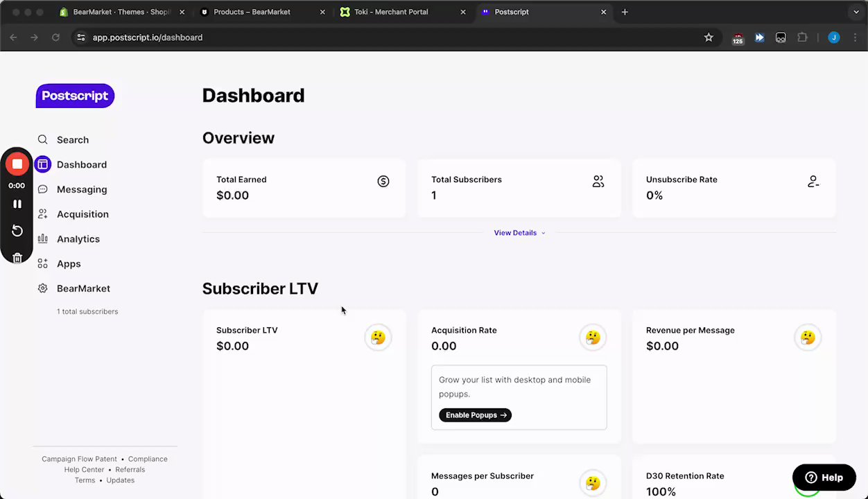Switch to the Toki Merchant Portal tab
Screen dimensions: 868x499
click(x=391, y=12)
